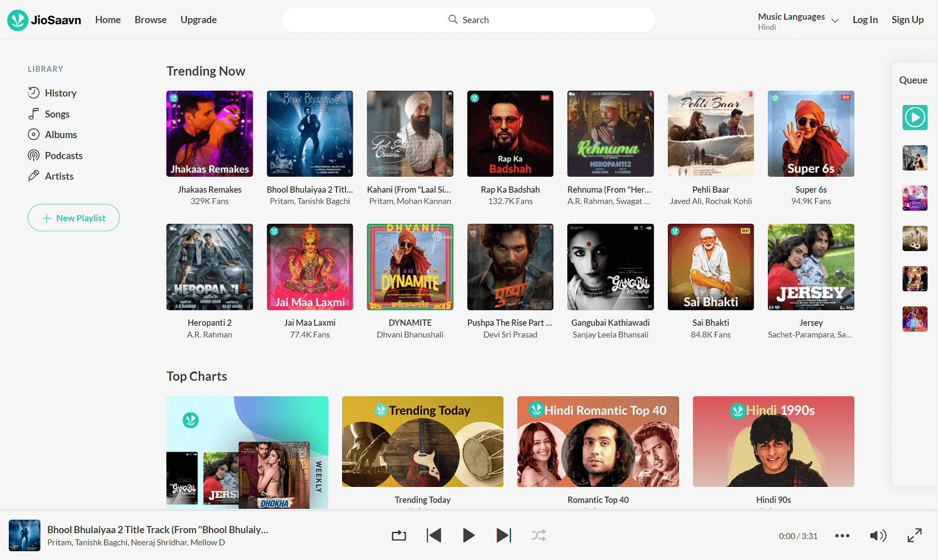
Task: Click the 'Sanjay Leela Bhansali' artist text
Action: click(610, 335)
